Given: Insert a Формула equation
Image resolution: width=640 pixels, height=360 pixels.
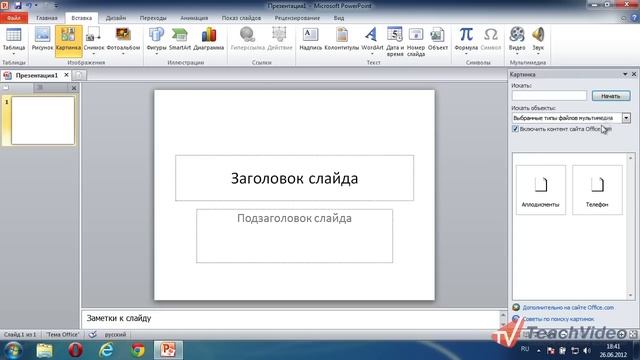Looking at the screenshot, I should [x=466, y=40].
